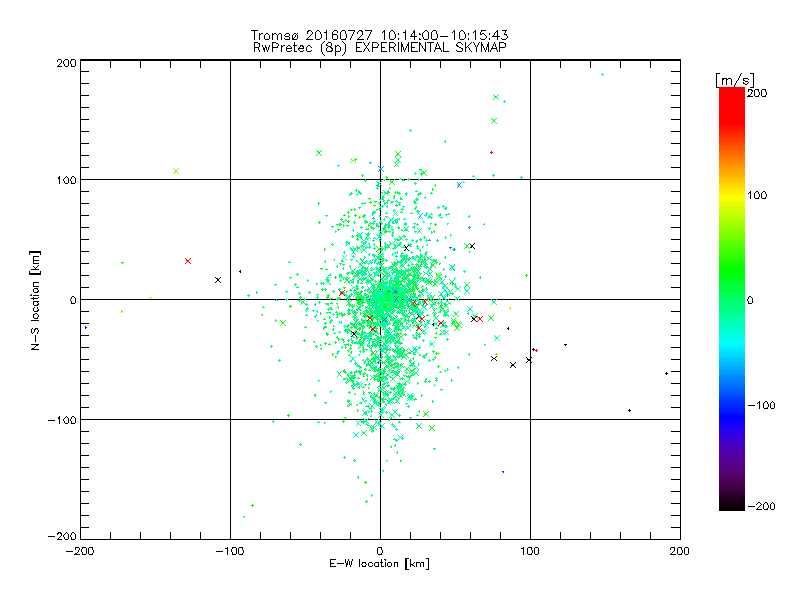This screenshot has width=800, height=600.
Task: Click the 100 tick label on the N-S axis
Action: pos(66,180)
